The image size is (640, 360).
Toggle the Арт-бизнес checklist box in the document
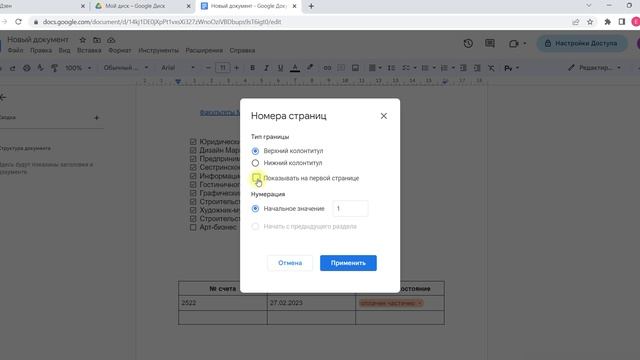tap(193, 227)
